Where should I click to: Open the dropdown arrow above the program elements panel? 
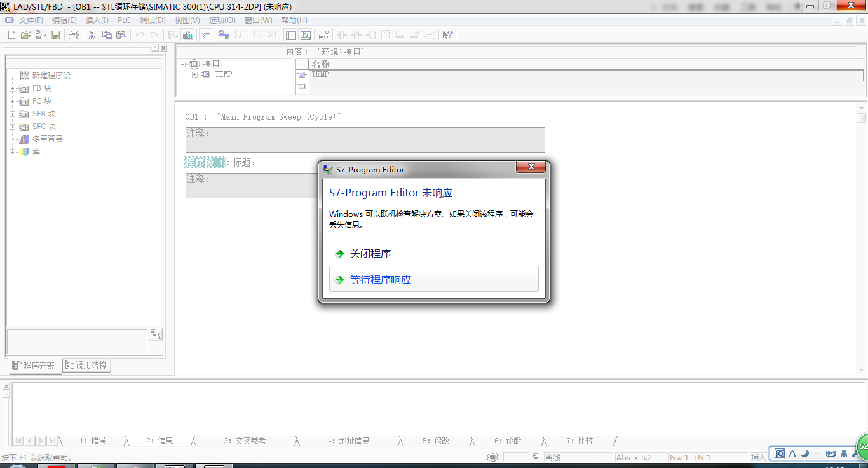pyautogui.click(x=154, y=48)
